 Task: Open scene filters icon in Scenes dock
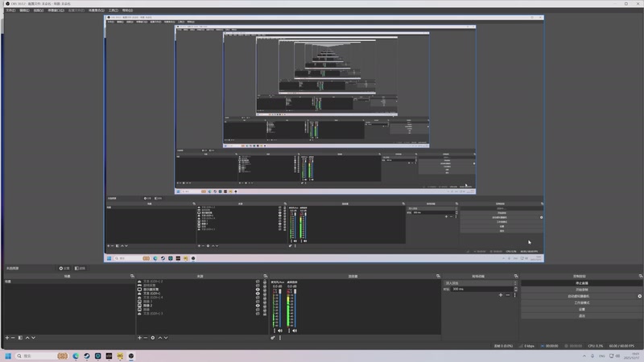(20, 338)
